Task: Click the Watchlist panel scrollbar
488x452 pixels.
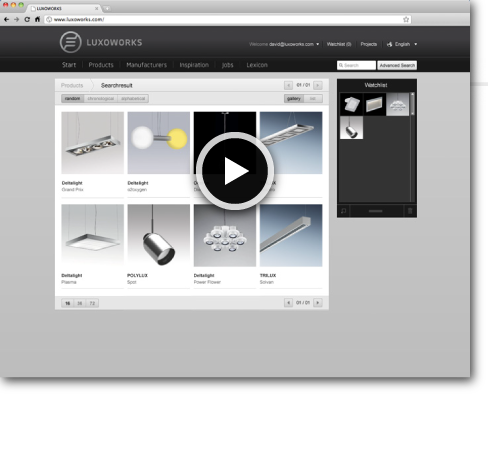Action: [x=413, y=104]
